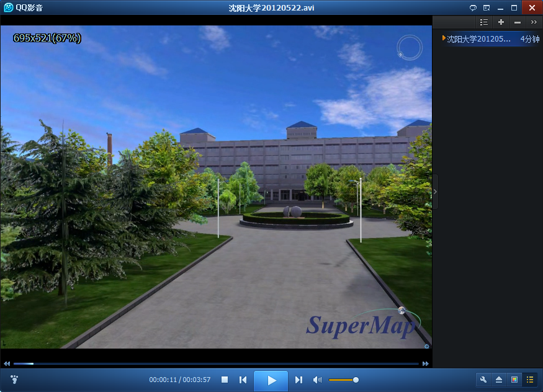Seek on the video progress bar
Screen dimensions: 543x392
pyautogui.click(x=216, y=363)
